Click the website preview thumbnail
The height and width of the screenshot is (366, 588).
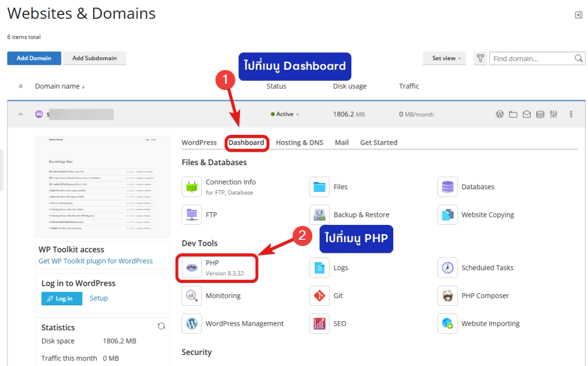(102, 186)
